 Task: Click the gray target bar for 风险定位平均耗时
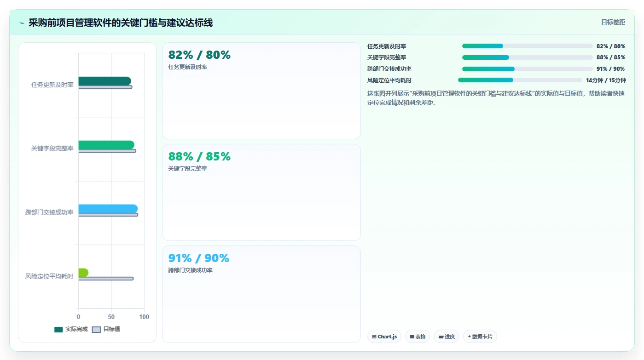coord(106,279)
